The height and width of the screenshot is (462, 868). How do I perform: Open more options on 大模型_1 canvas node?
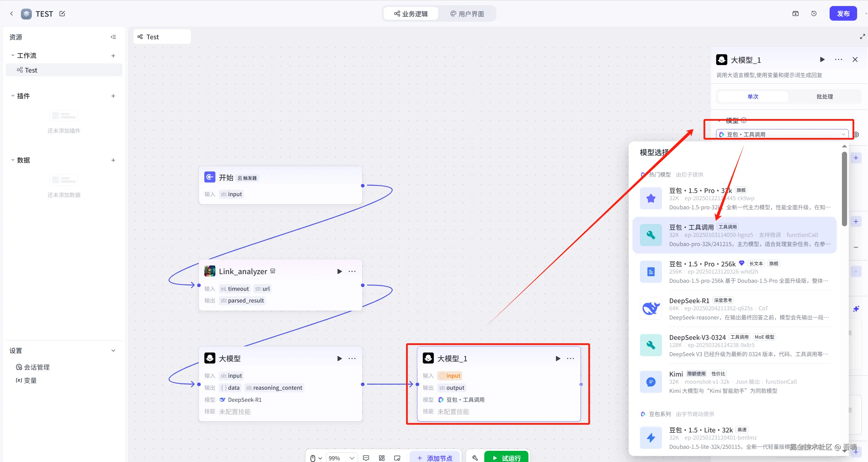pos(570,358)
